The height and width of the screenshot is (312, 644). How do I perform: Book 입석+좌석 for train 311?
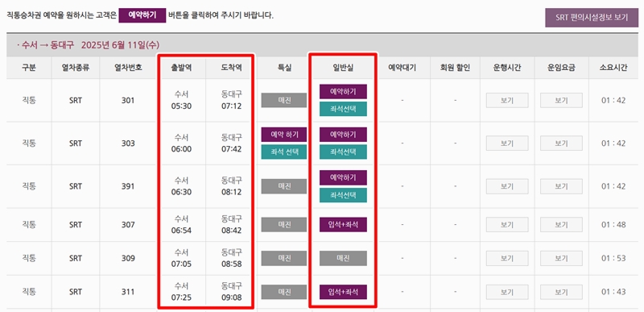343,292
